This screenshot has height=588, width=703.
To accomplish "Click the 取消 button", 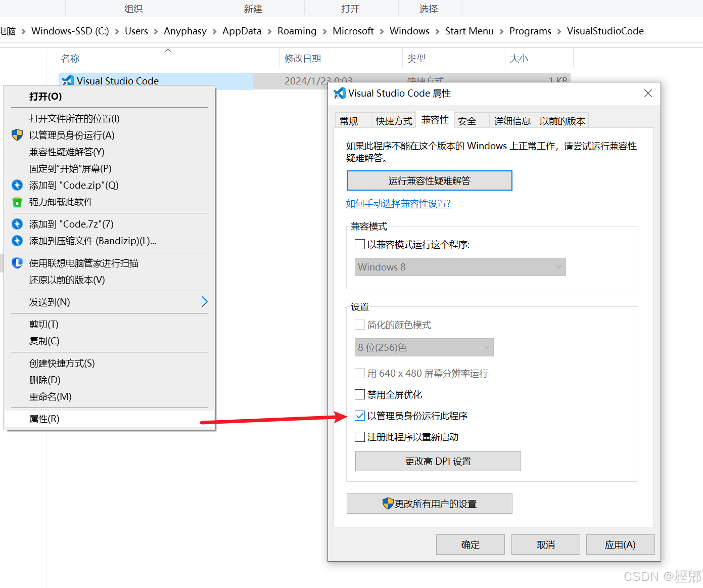I will pos(546,545).
